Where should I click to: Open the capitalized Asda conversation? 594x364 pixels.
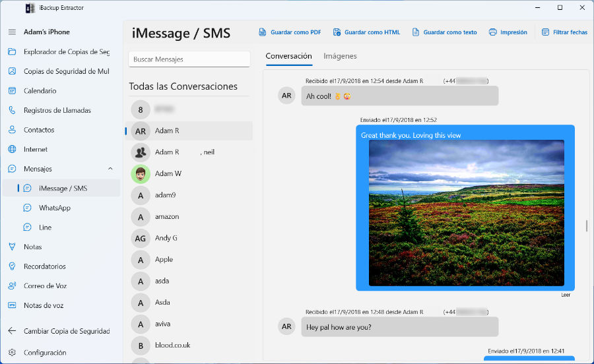click(189, 302)
